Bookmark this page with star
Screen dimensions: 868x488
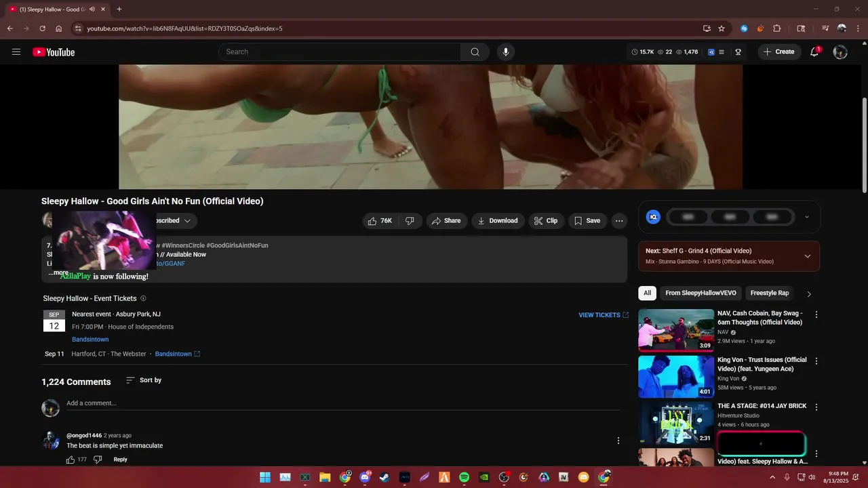pos(722,28)
